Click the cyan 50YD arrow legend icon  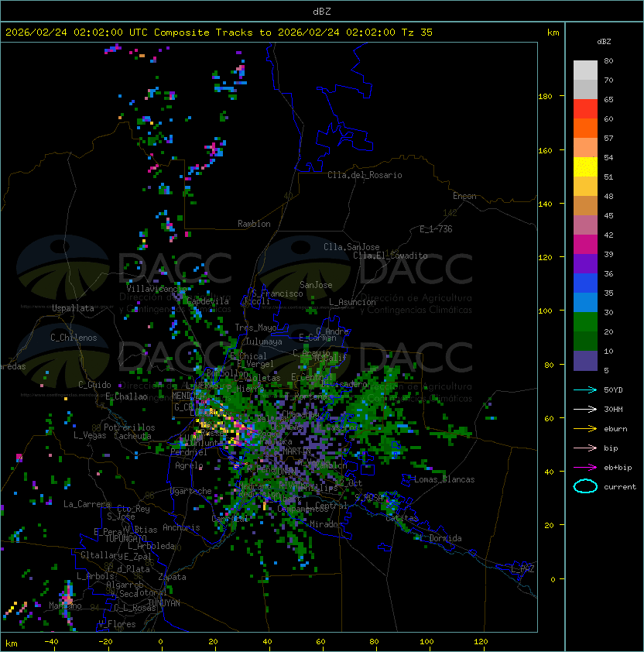[585, 390]
